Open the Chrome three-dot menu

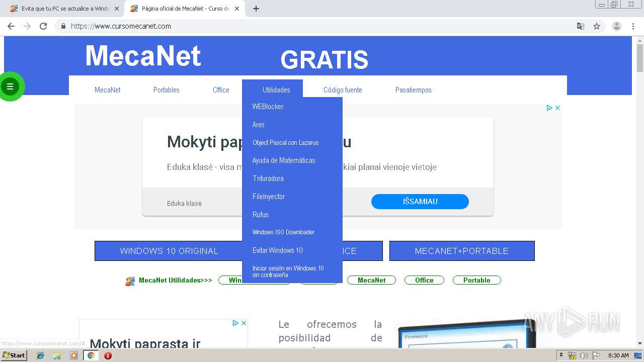pos(633,26)
